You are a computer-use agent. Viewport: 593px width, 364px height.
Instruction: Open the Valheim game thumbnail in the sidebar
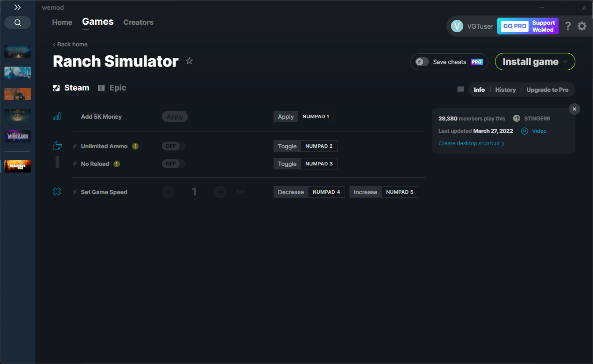tap(18, 51)
